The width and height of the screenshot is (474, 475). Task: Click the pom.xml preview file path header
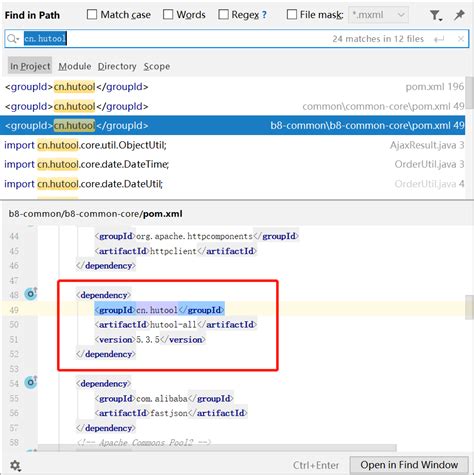click(95, 214)
